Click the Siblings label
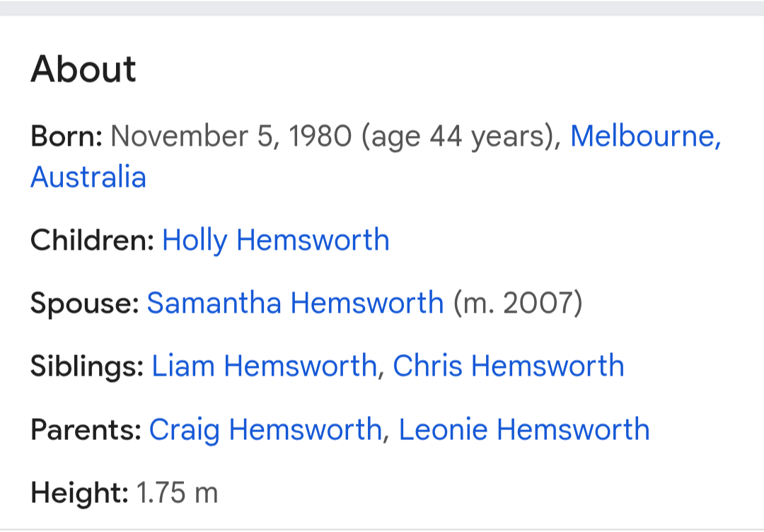 coord(87,366)
